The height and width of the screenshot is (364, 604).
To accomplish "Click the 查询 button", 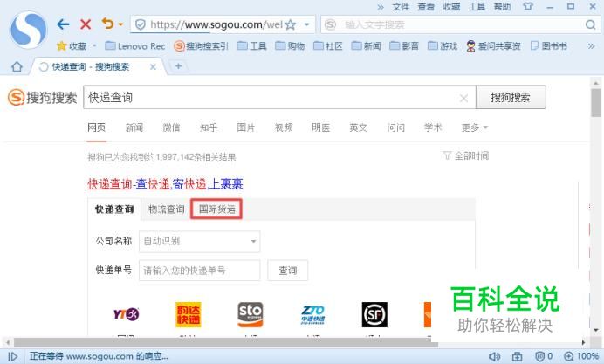I will 288,271.
